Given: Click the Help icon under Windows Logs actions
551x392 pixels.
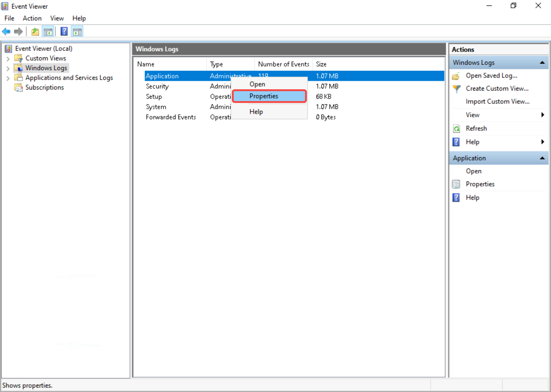Looking at the screenshot, I should point(456,142).
